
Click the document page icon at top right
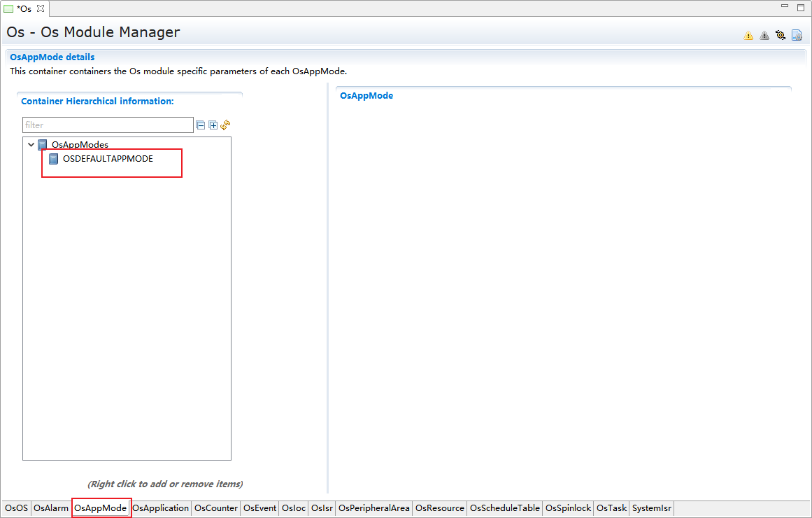tap(797, 35)
